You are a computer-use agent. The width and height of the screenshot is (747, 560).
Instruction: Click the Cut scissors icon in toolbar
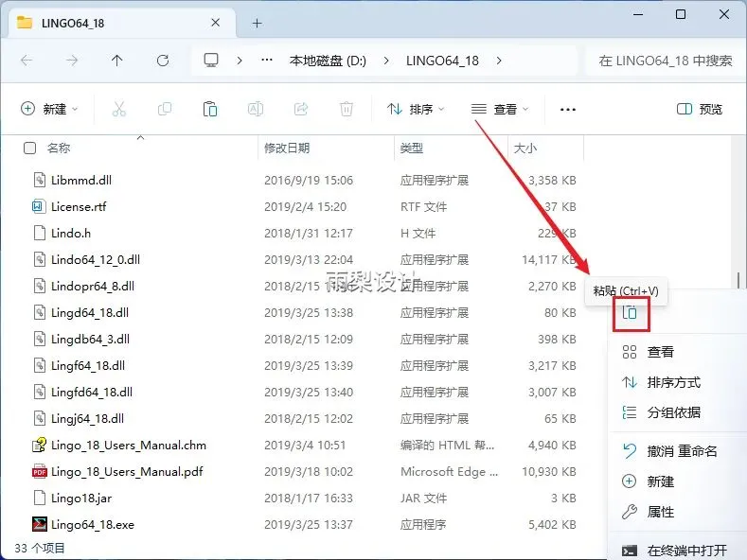point(119,109)
